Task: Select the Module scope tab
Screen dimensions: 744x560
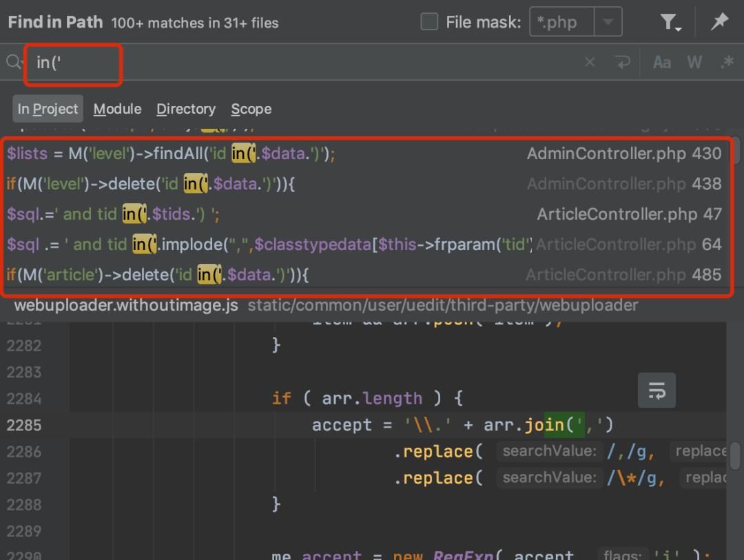Action: [x=117, y=109]
